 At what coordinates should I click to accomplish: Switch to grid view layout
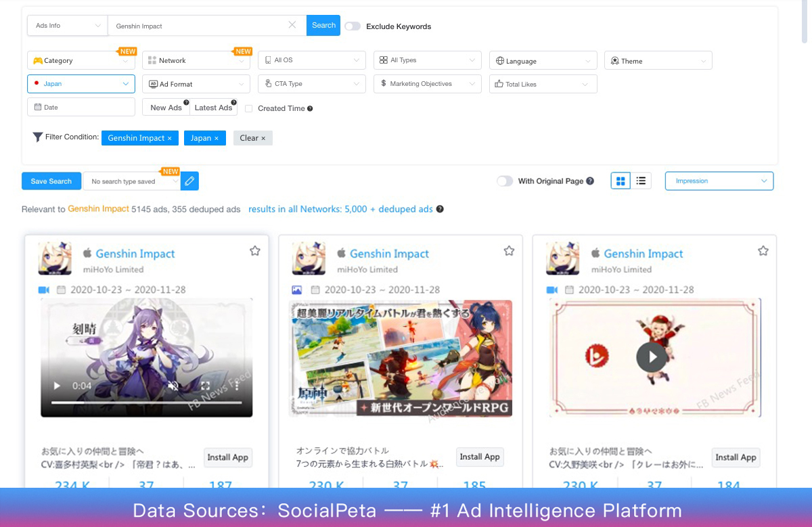621,181
